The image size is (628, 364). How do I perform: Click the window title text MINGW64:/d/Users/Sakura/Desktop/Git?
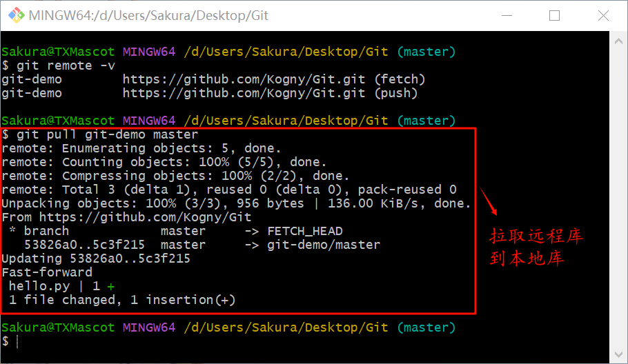tap(148, 16)
